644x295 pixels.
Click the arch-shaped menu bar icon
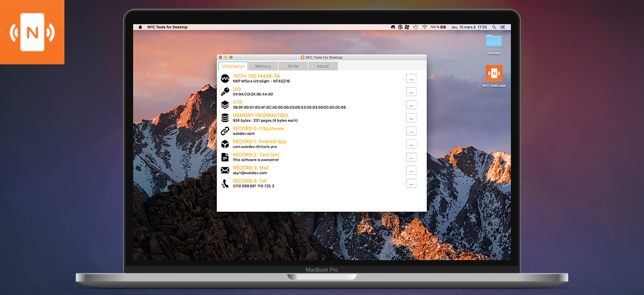point(400,27)
